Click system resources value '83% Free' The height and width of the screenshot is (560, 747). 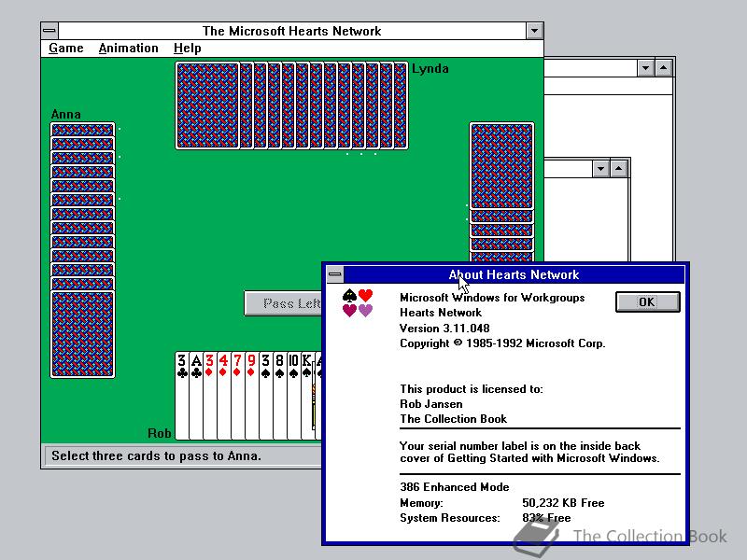(x=546, y=518)
